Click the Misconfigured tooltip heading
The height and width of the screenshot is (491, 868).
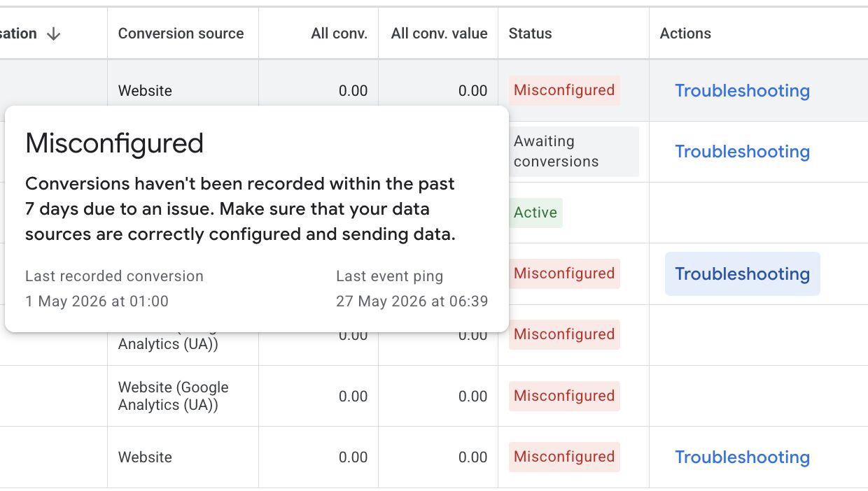tap(114, 143)
